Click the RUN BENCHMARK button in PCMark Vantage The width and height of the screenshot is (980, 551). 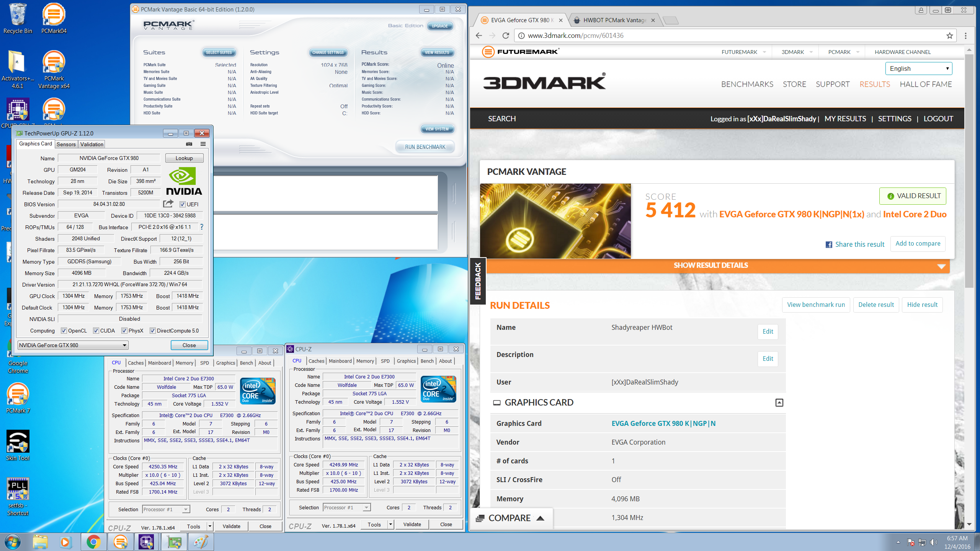pos(425,147)
